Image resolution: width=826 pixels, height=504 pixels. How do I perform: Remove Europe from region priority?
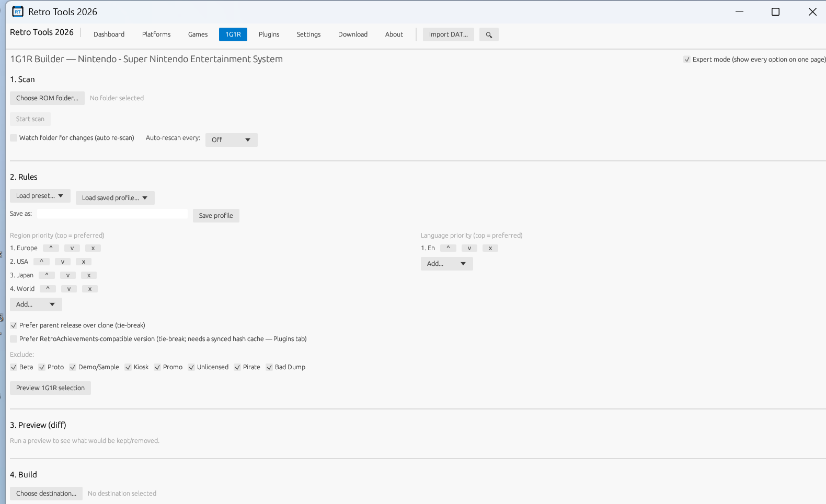tap(93, 248)
